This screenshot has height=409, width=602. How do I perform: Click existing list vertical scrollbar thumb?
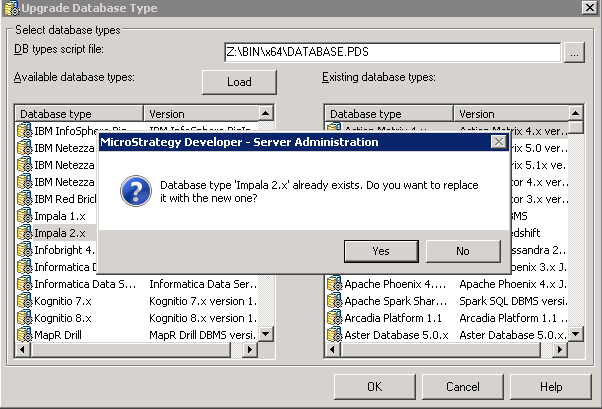(x=576, y=127)
